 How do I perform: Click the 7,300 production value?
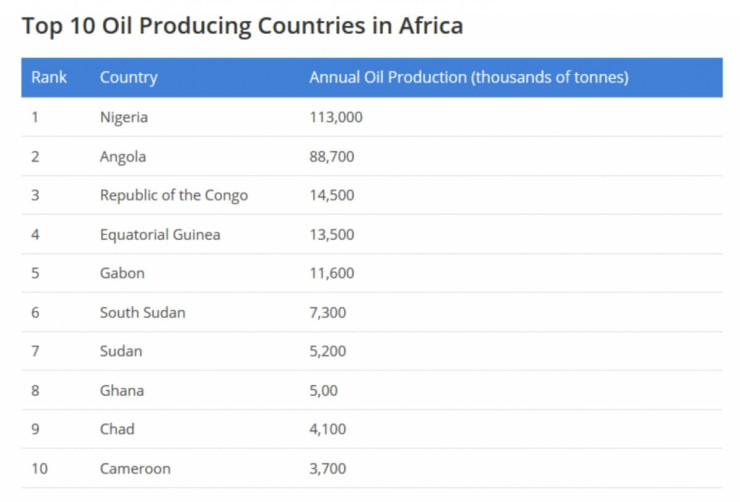[x=328, y=312]
